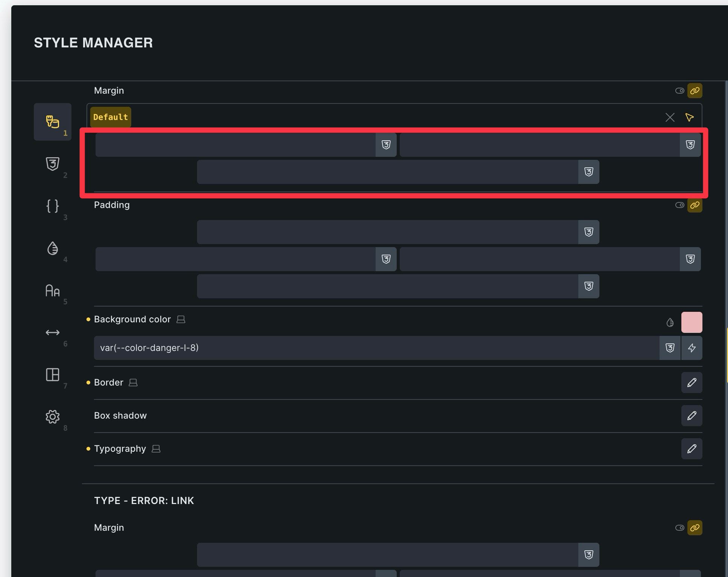Open horizontal arrows spacing sidebar section
728x577 pixels.
click(x=53, y=333)
